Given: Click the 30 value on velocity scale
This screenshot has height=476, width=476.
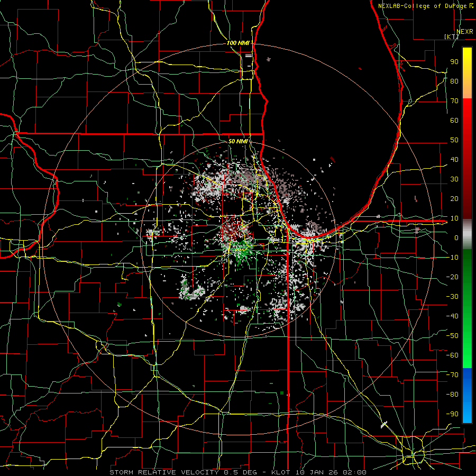Looking at the screenshot, I should point(454,179).
